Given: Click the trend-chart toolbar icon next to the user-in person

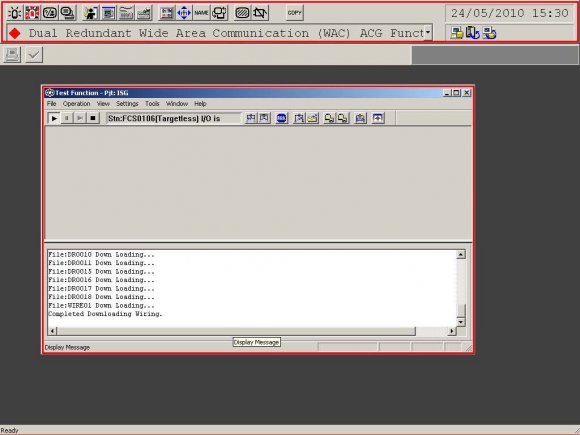Looking at the screenshot, I should 126,13.
